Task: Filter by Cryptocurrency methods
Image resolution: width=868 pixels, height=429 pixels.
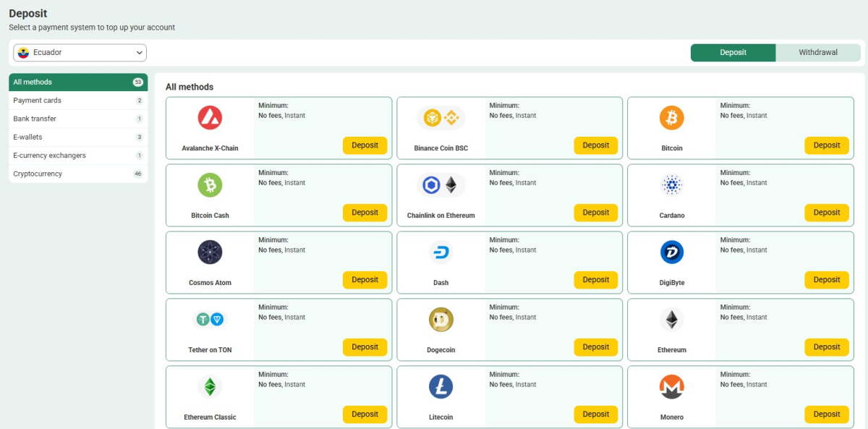Action: (78, 174)
